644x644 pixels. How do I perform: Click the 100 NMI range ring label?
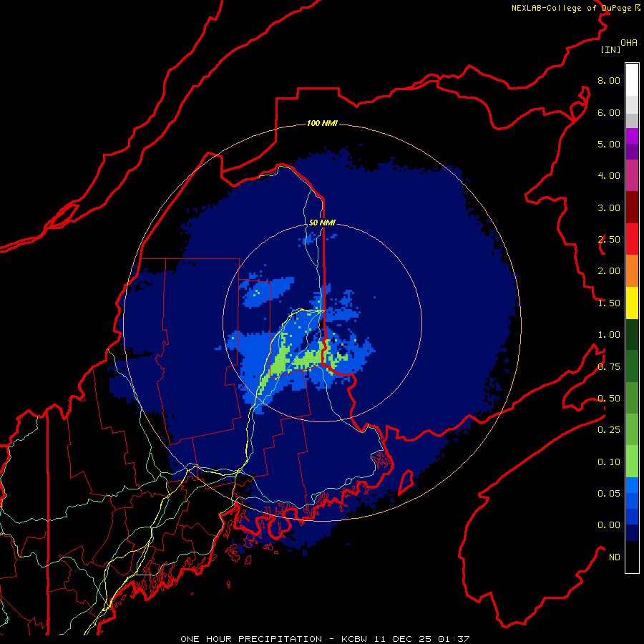[322, 123]
